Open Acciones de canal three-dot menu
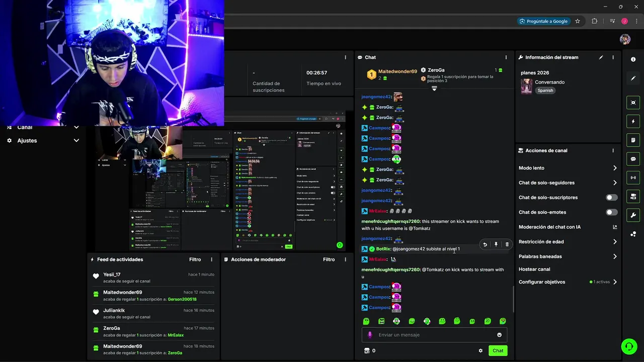 pos(613,150)
